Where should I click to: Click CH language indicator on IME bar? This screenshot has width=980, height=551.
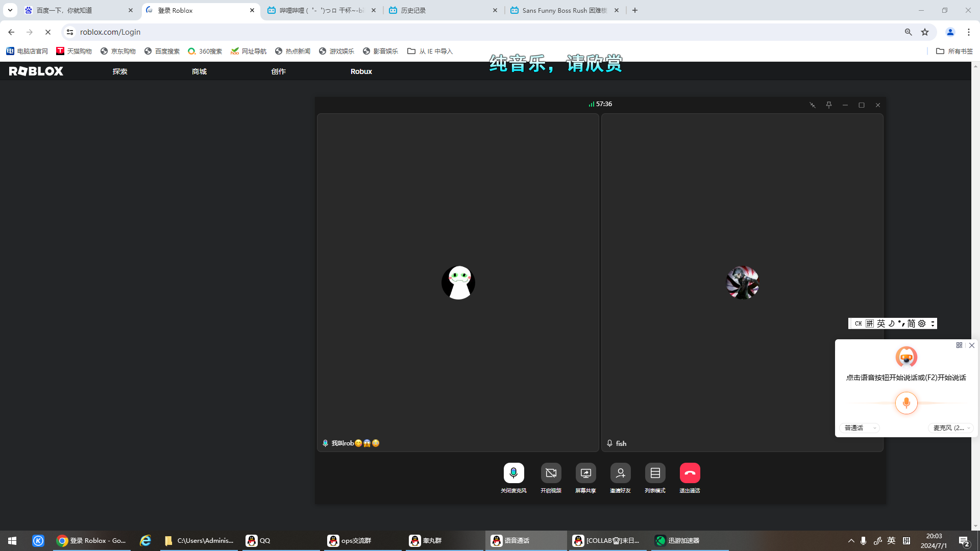858,323
